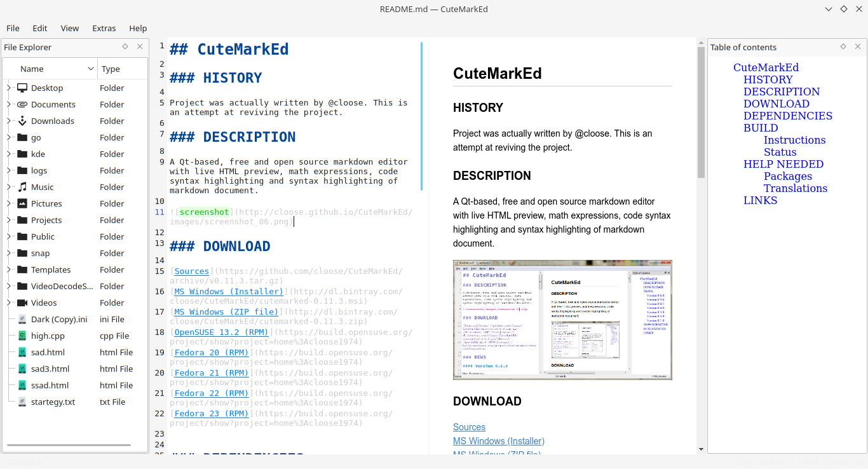Image resolution: width=868 pixels, height=469 pixels.
Task: Click the screenshot thumbnail in preview
Action: (562, 320)
